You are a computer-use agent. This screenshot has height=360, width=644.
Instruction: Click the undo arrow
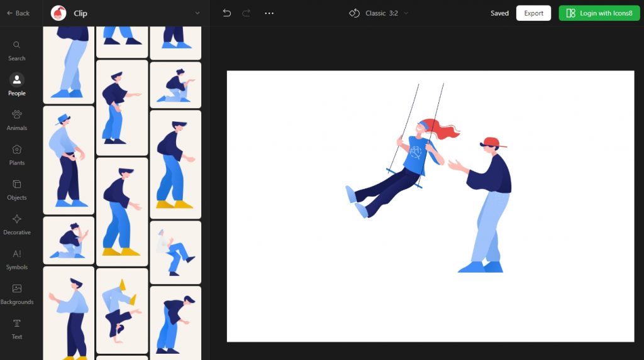point(227,13)
